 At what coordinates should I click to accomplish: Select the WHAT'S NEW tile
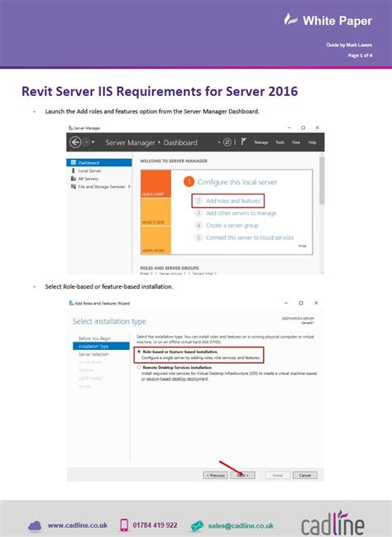click(x=155, y=212)
